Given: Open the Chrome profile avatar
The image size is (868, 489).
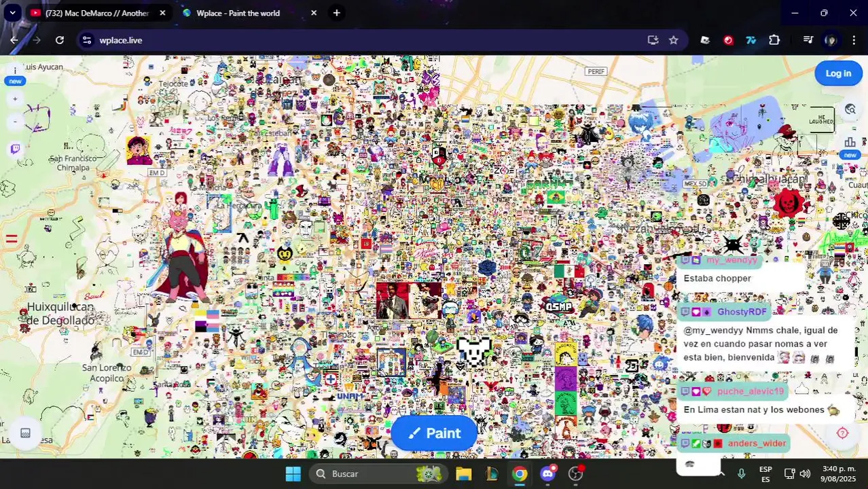Looking at the screenshot, I should click(830, 40).
